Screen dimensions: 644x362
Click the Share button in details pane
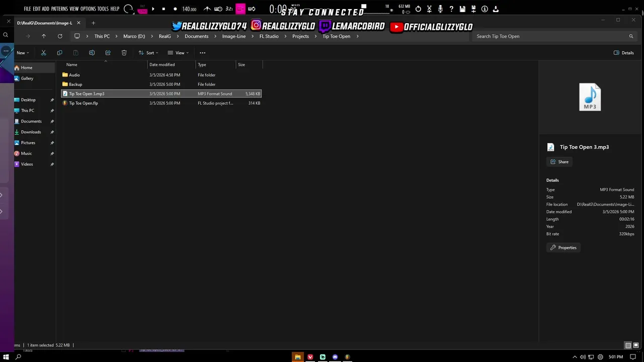[559, 162]
